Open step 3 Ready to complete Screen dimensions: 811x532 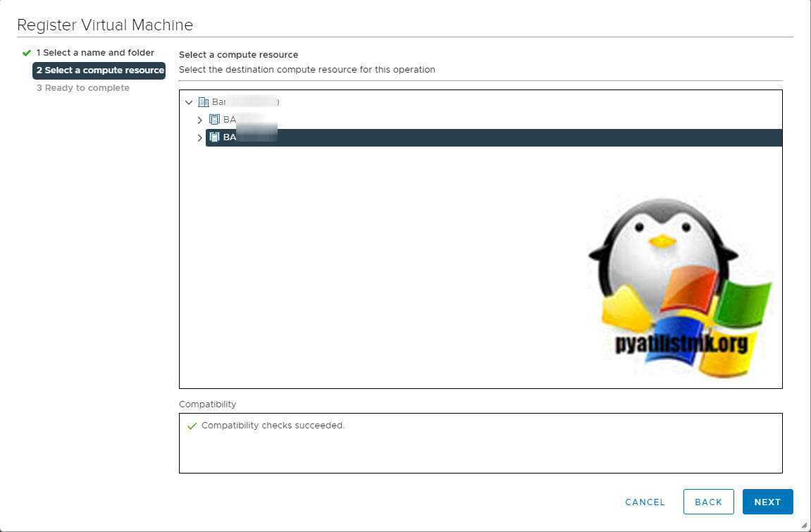82,88
